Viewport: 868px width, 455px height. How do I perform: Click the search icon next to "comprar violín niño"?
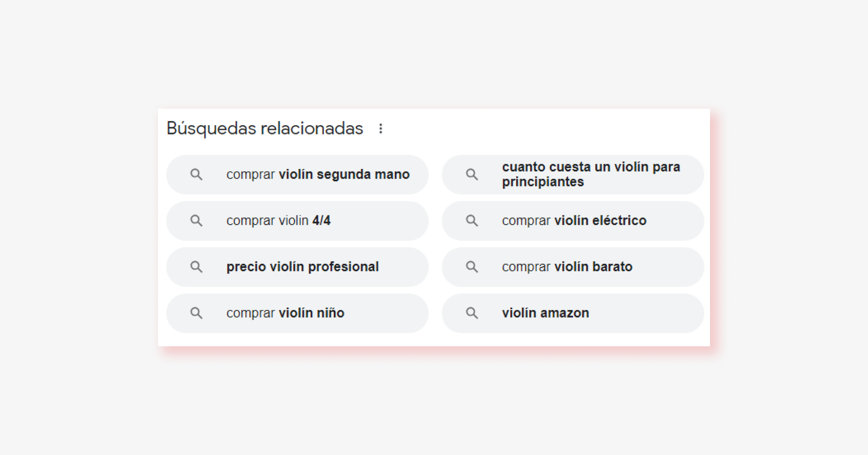pos(196,313)
